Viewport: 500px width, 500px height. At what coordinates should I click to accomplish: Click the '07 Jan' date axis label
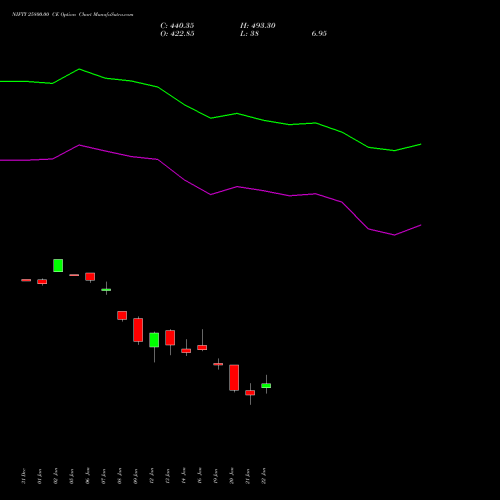[x=103, y=476]
